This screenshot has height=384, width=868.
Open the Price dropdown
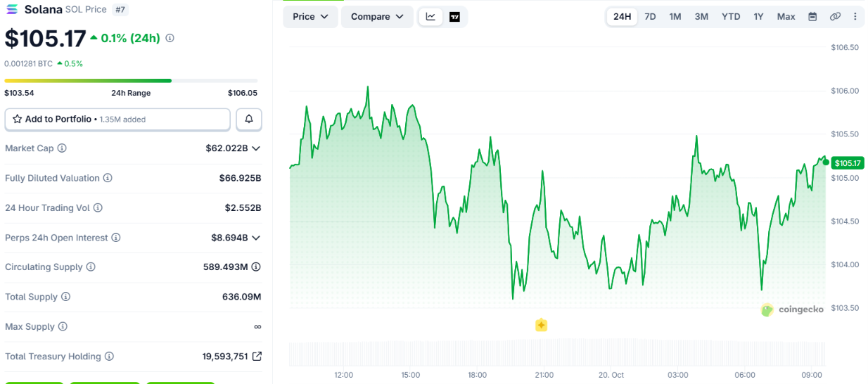pos(310,16)
